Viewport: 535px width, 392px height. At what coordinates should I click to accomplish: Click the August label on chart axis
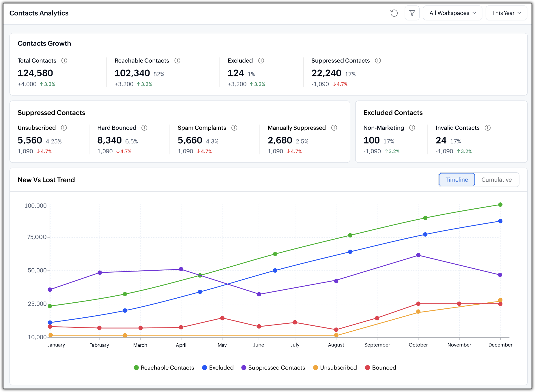point(336,345)
